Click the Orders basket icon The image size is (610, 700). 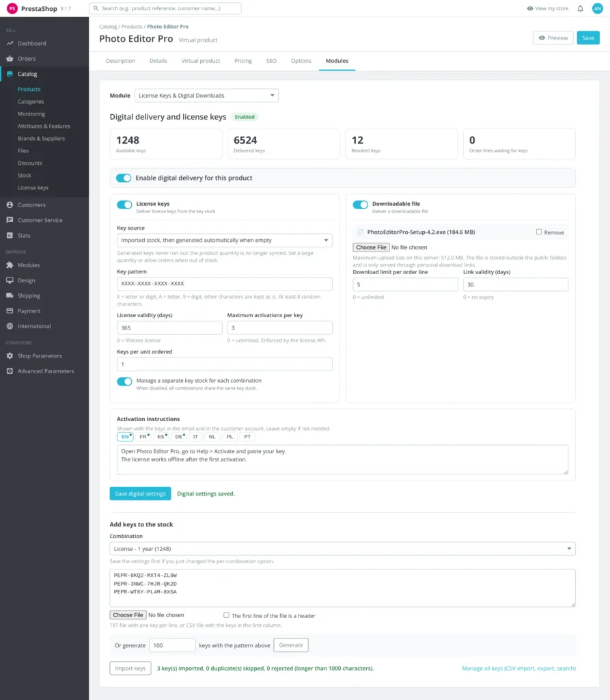click(10, 59)
